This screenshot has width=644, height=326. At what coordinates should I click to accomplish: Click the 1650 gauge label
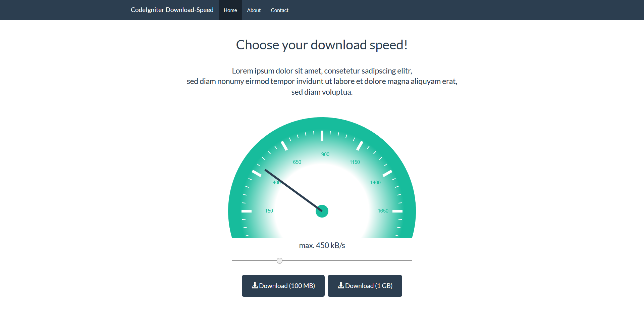[x=383, y=211]
